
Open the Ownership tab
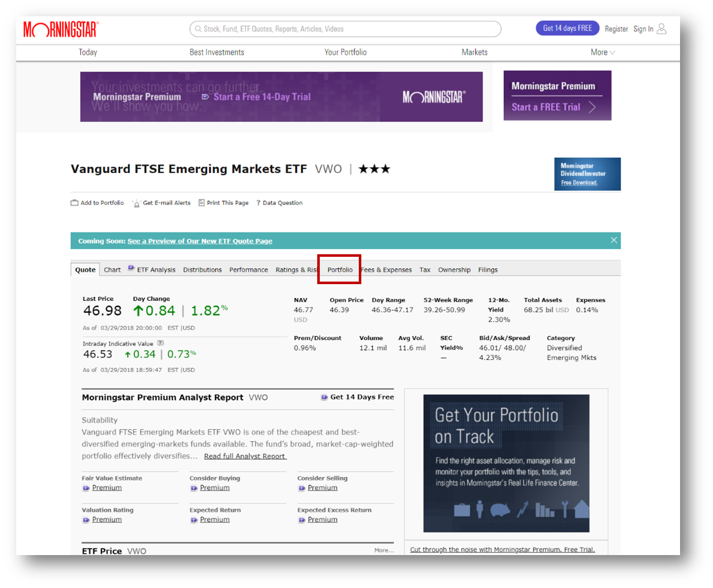pyautogui.click(x=454, y=270)
